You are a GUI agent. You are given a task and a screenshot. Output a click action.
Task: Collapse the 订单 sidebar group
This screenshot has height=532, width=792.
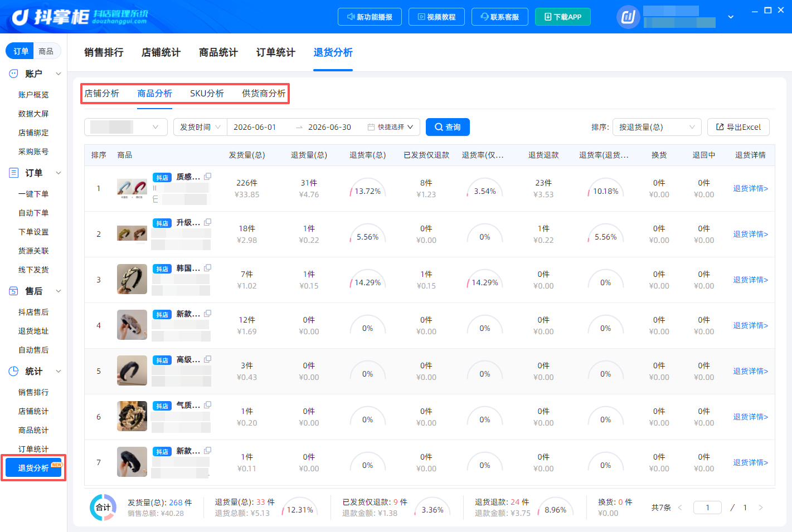(x=59, y=173)
